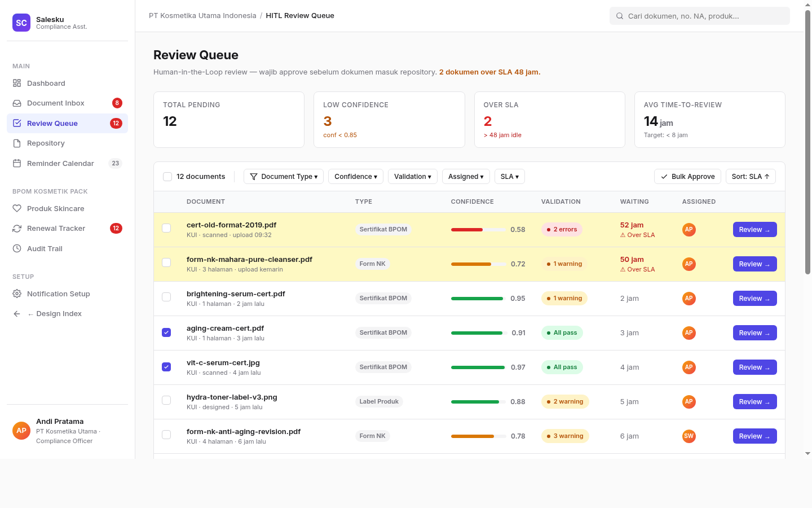This screenshot has width=812, height=508.
Task: Click the 0.58 confidence bar
Action: [478, 230]
